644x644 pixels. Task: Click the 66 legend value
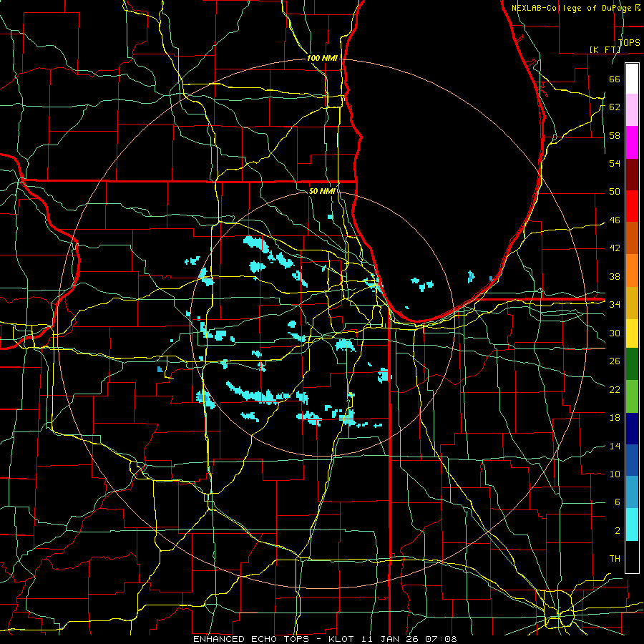(615, 79)
